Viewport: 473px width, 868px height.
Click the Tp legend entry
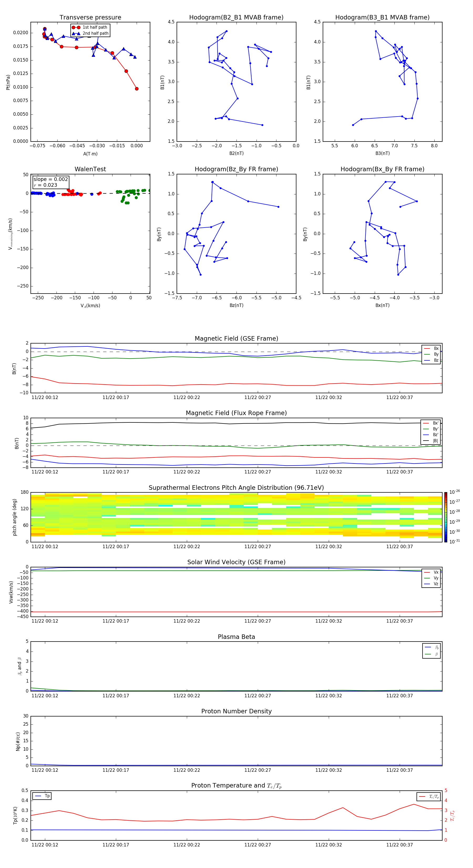pyautogui.click(x=42, y=796)
